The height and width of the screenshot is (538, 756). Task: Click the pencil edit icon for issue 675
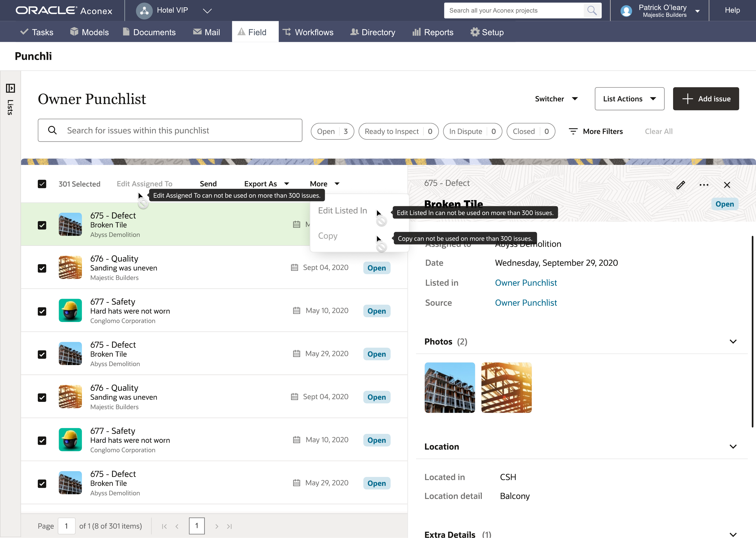[x=680, y=185]
